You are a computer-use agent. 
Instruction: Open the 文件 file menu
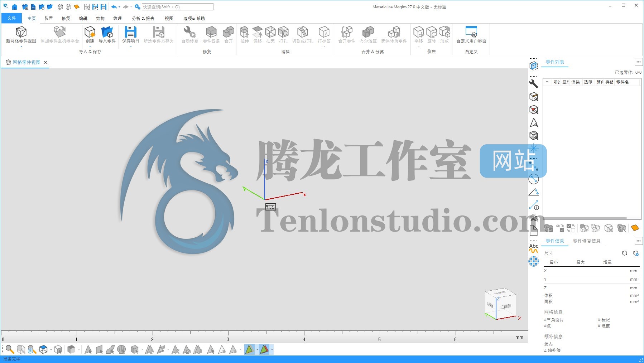click(x=11, y=18)
